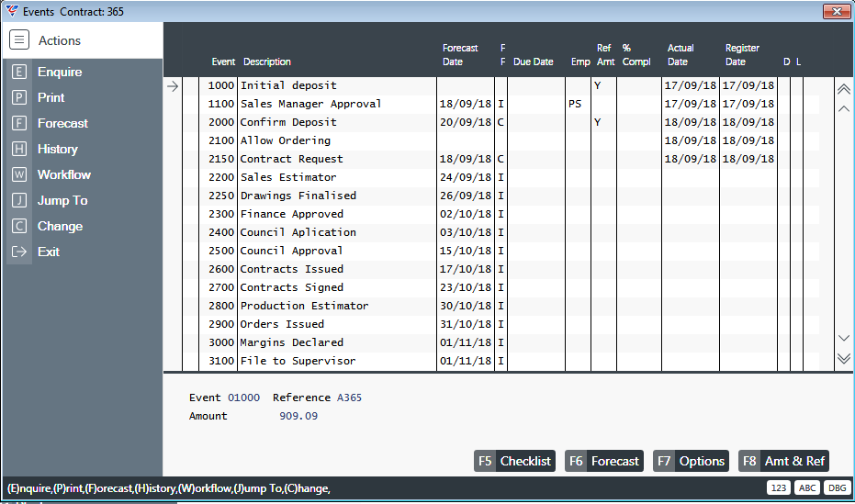Select the Contract Request row
Viewport: 855px width, 504px height.
[500, 159]
